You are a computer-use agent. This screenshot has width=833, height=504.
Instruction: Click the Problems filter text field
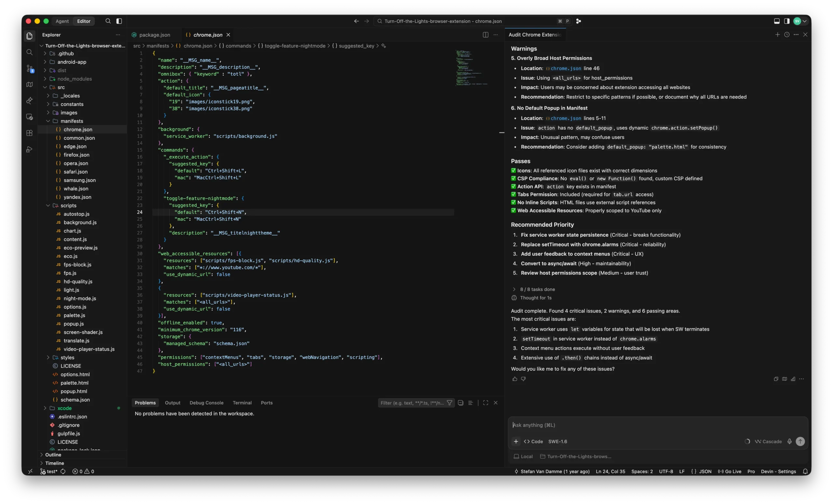412,403
